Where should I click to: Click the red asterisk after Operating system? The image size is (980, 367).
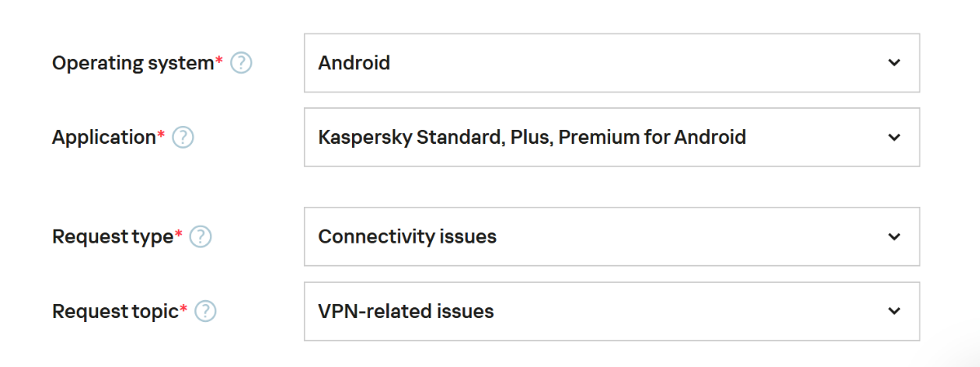[219, 60]
